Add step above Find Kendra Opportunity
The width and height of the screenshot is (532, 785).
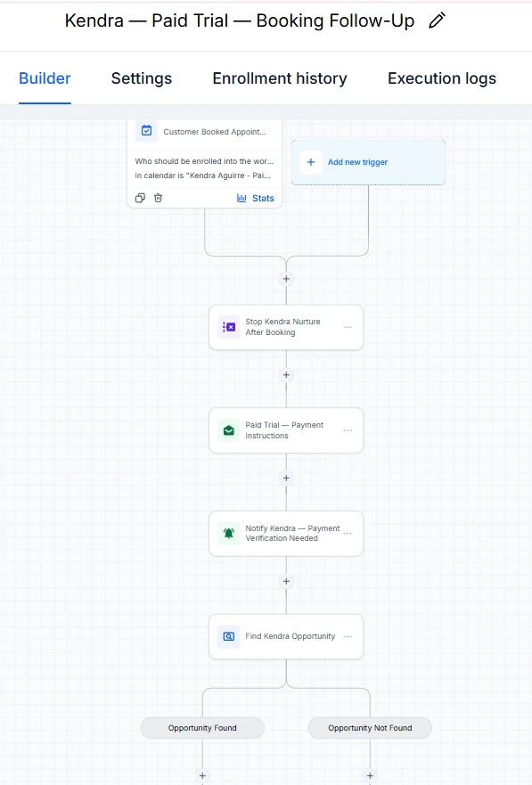pos(286,581)
